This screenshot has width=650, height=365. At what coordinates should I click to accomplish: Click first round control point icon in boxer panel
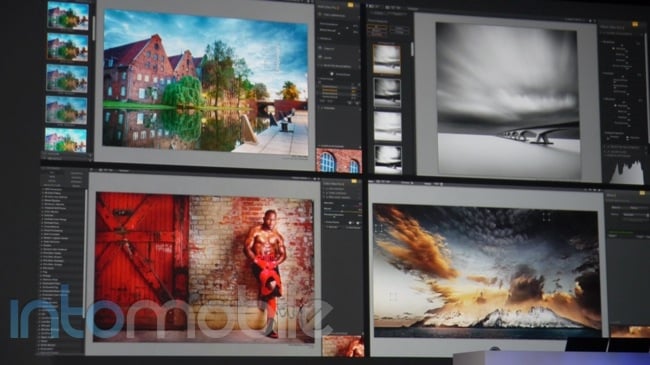click(x=350, y=223)
